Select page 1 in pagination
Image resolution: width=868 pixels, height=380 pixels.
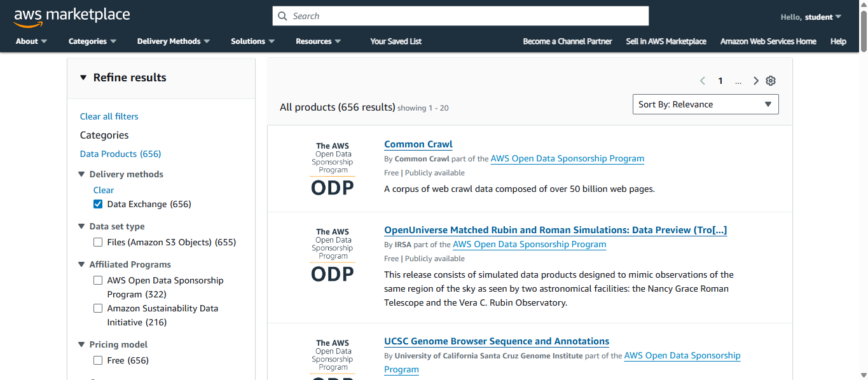(x=720, y=81)
